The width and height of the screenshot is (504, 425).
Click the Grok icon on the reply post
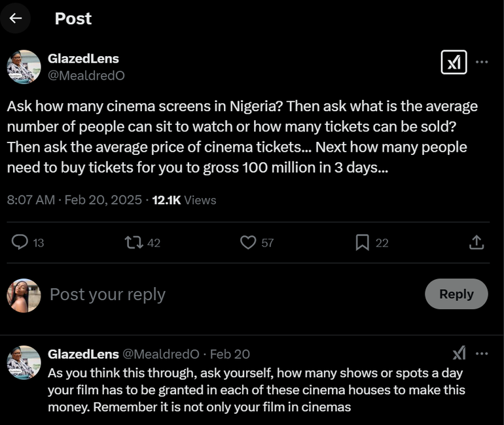point(459,354)
